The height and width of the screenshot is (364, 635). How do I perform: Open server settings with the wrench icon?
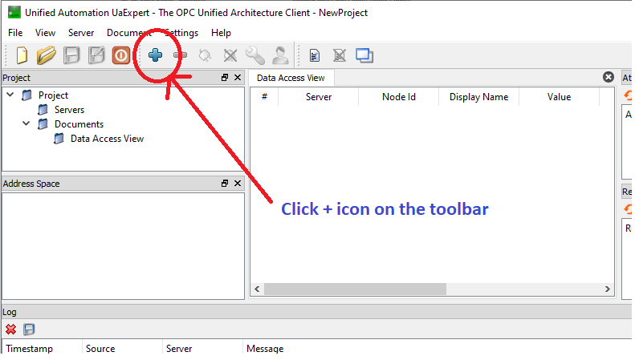pyautogui.click(x=255, y=55)
